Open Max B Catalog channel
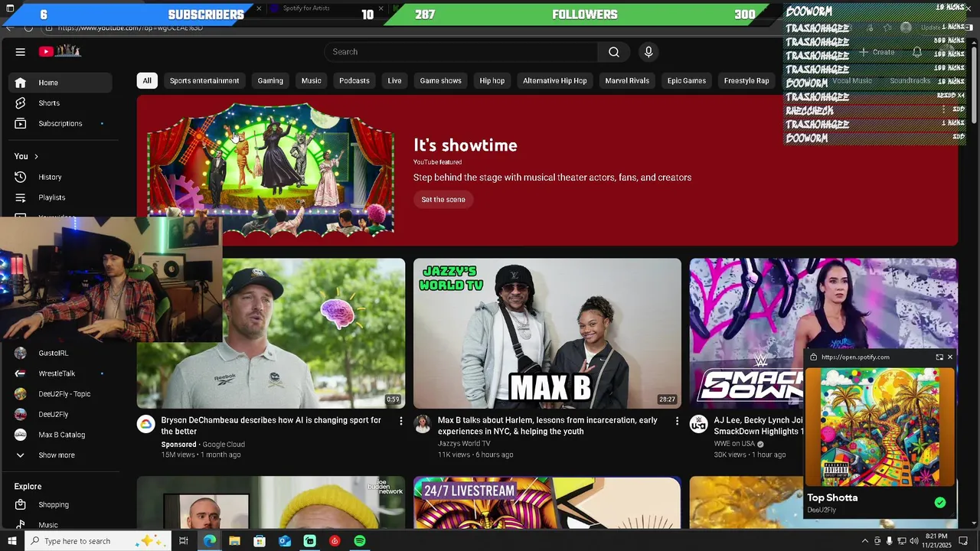Viewport: 980px width, 551px height. [x=60, y=435]
